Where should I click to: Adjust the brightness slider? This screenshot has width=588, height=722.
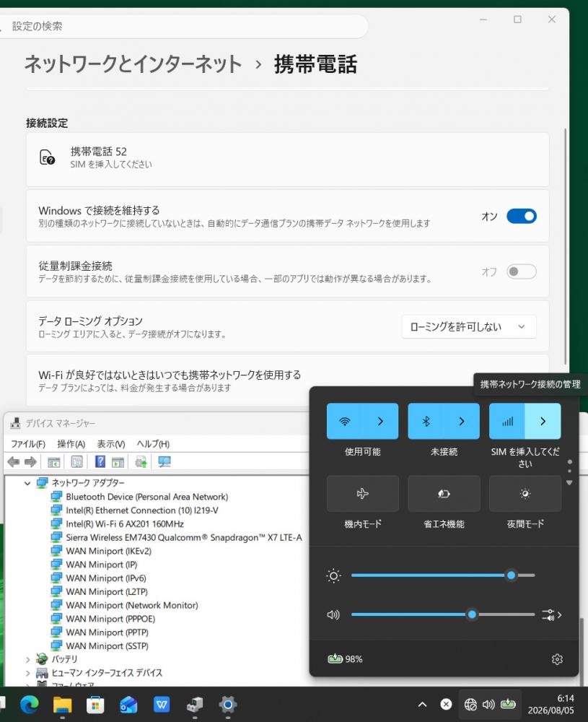click(442, 575)
